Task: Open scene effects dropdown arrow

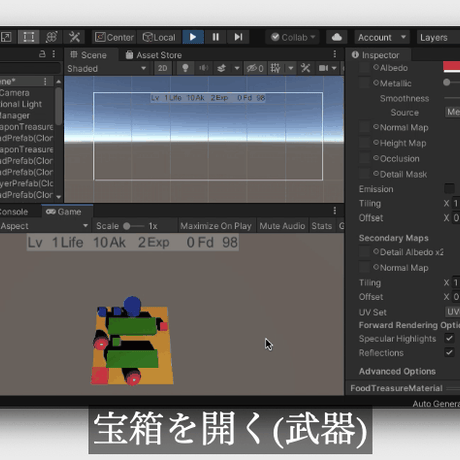Action: 237,69
